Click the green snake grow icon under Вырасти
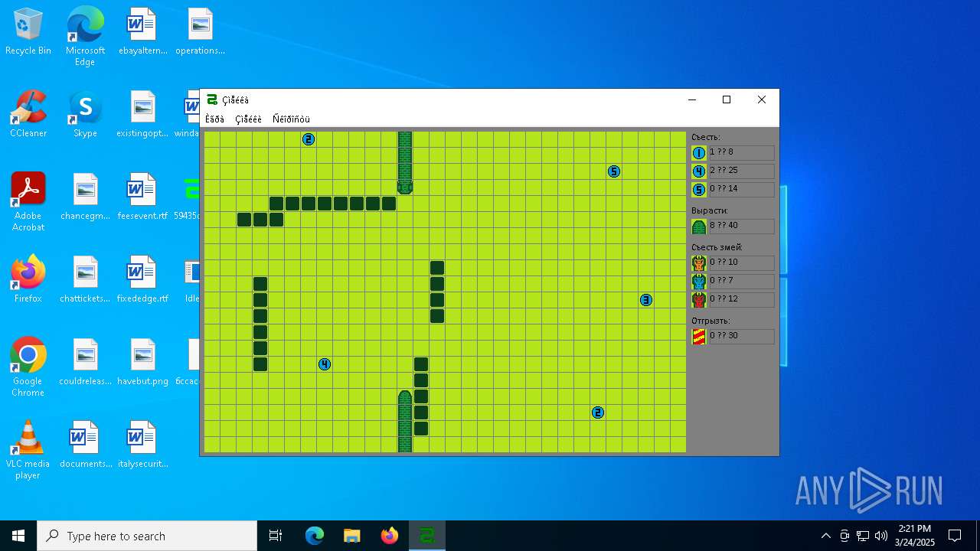This screenshot has height=551, width=980. pyautogui.click(x=699, y=227)
